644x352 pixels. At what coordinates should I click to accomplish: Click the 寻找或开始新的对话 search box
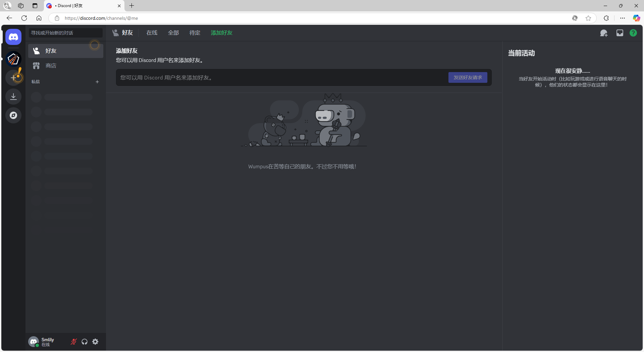(65, 33)
